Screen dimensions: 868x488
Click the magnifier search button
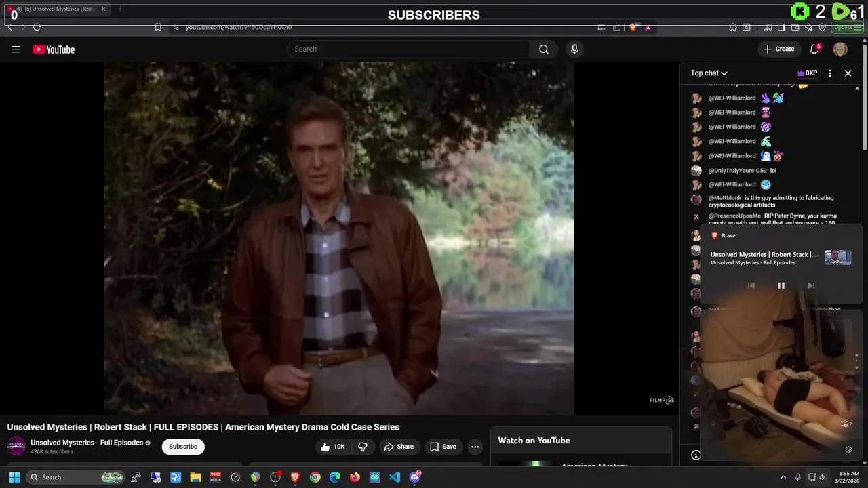[544, 49]
